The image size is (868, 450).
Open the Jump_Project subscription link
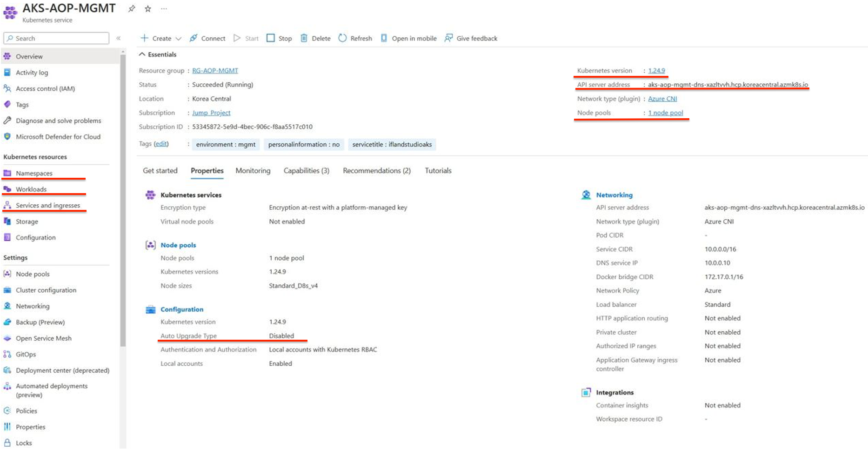click(211, 113)
